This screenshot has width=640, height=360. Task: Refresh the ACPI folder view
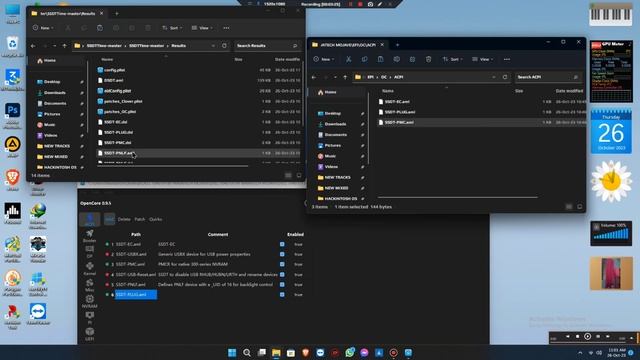[505, 77]
